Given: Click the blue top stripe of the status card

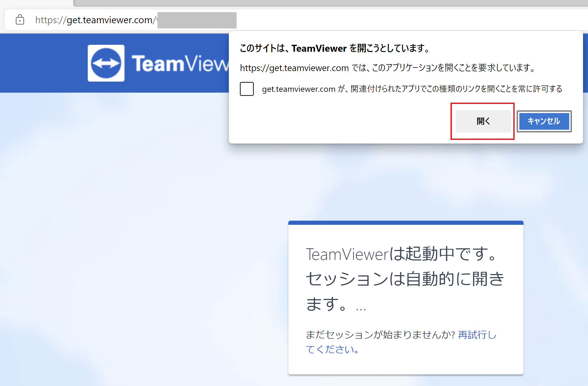Looking at the screenshot, I should pos(406,223).
